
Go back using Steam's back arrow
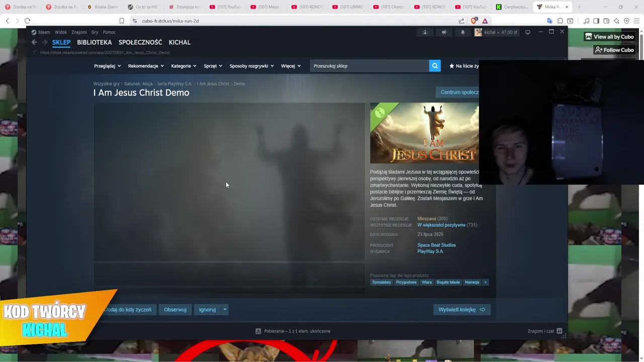pos(34,42)
